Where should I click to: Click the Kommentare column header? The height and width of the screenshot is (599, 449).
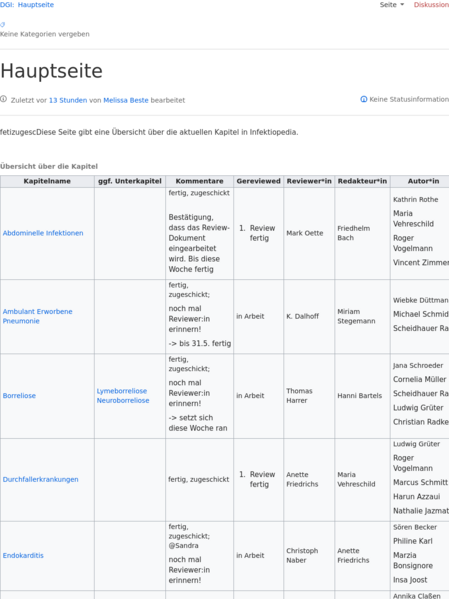click(199, 181)
